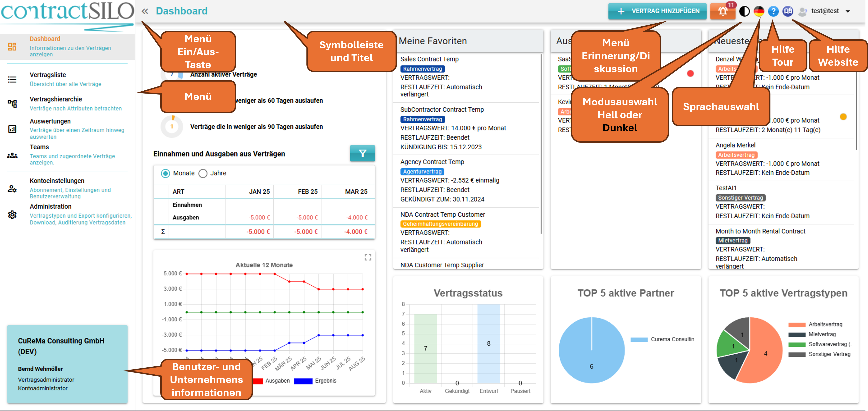Collapse sidebar with double chevron icon
The width and height of the screenshot is (868, 411).
tap(145, 11)
